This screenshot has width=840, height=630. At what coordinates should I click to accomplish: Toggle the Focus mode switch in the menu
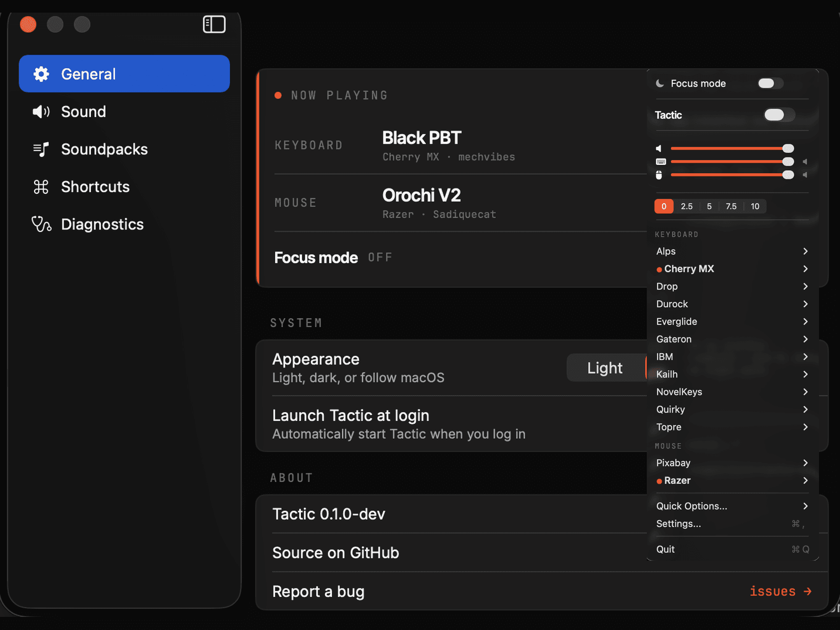point(771,83)
